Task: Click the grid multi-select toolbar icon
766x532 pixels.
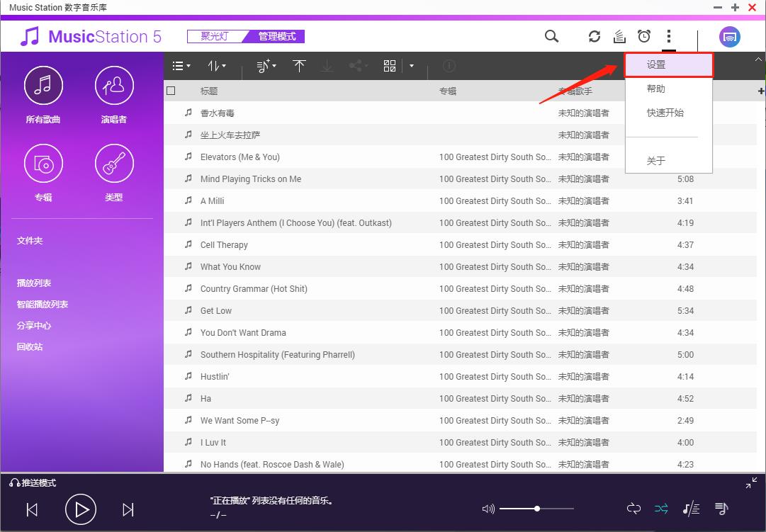Action: (x=389, y=65)
